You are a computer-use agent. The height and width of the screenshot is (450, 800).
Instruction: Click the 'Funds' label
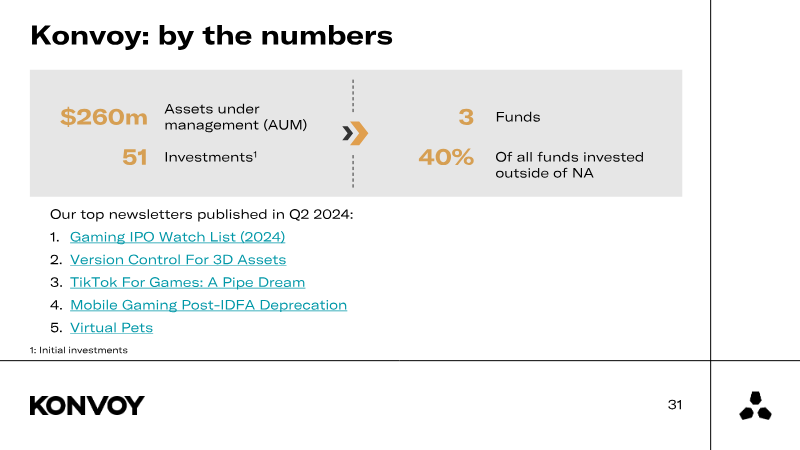tap(518, 117)
